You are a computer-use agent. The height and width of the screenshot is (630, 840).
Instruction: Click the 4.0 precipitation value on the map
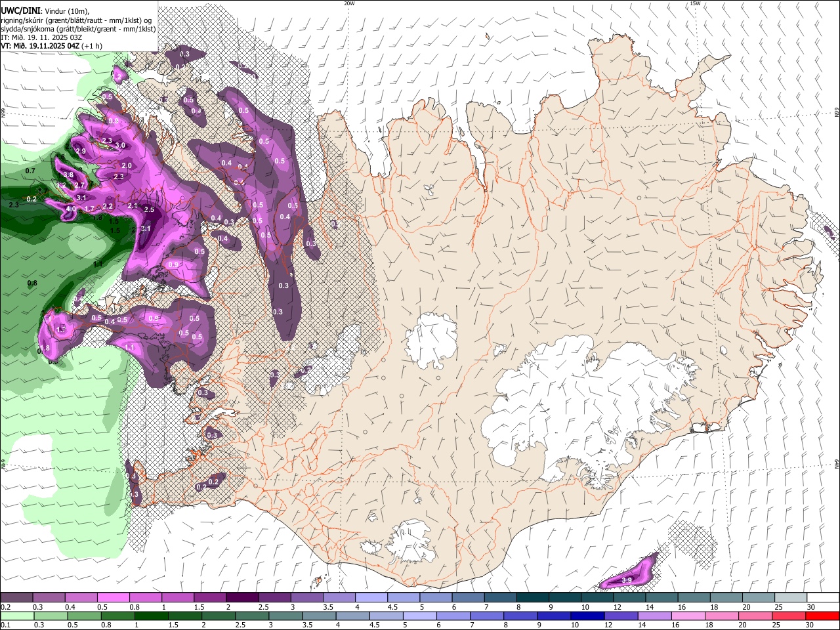tap(72, 209)
